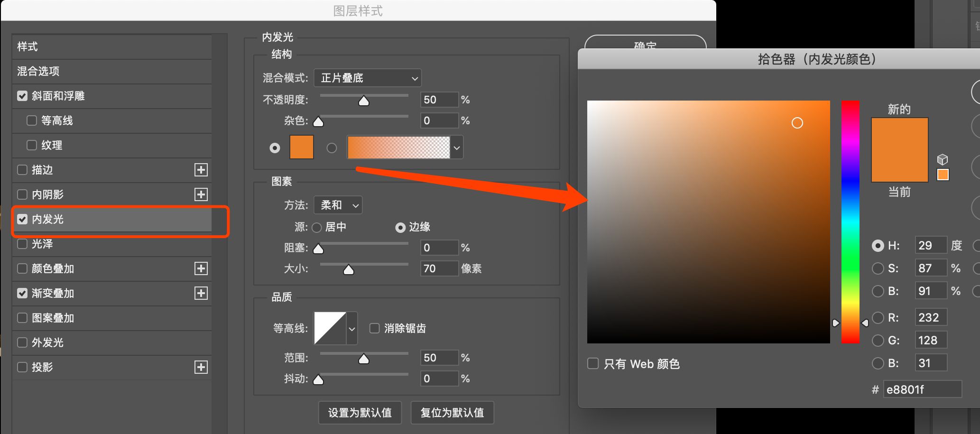Viewport: 980px width, 434px height.
Task: Open the gradient preset dropdown arrow
Action: 457,148
